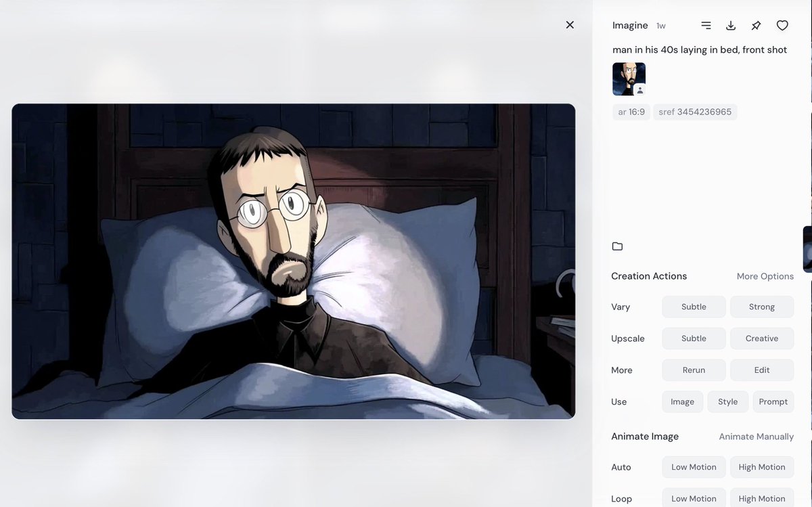Viewport: 812px width, 507px height.
Task: Start a Creative upscale
Action: (762, 338)
